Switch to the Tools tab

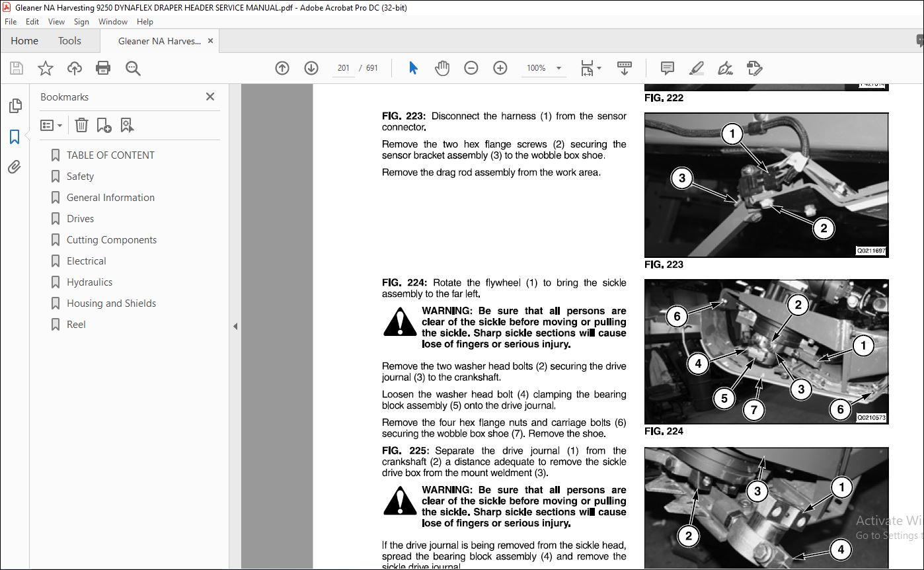69,41
